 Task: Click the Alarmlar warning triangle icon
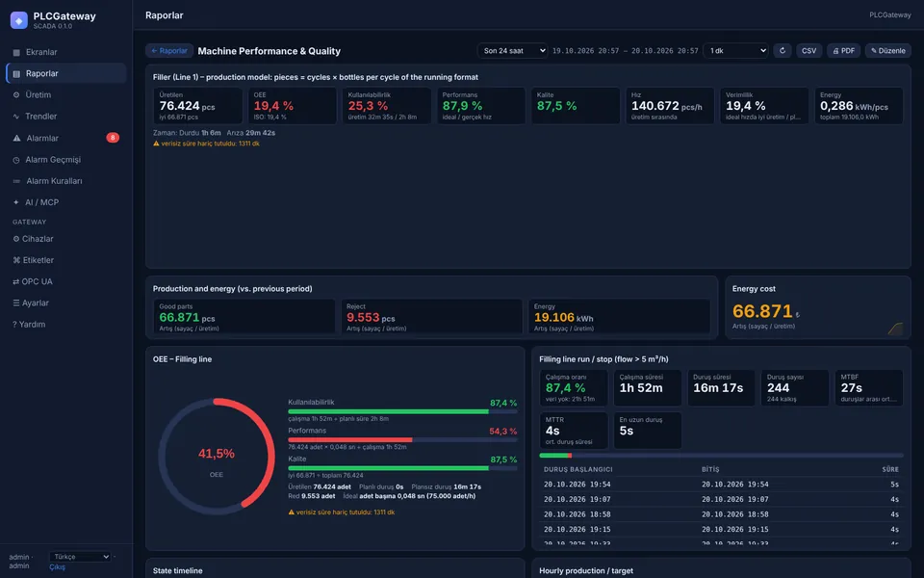pos(16,138)
